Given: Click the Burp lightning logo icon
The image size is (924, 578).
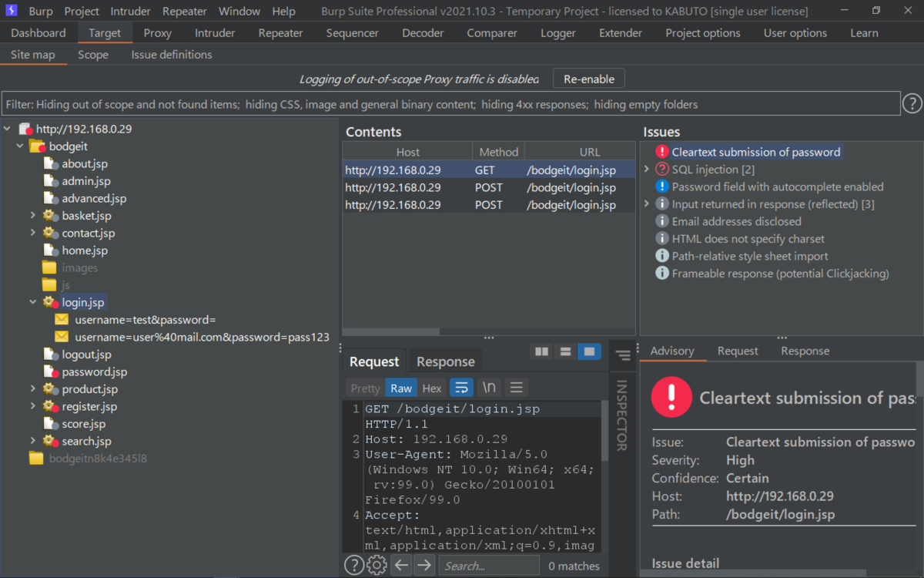Looking at the screenshot, I should point(11,11).
